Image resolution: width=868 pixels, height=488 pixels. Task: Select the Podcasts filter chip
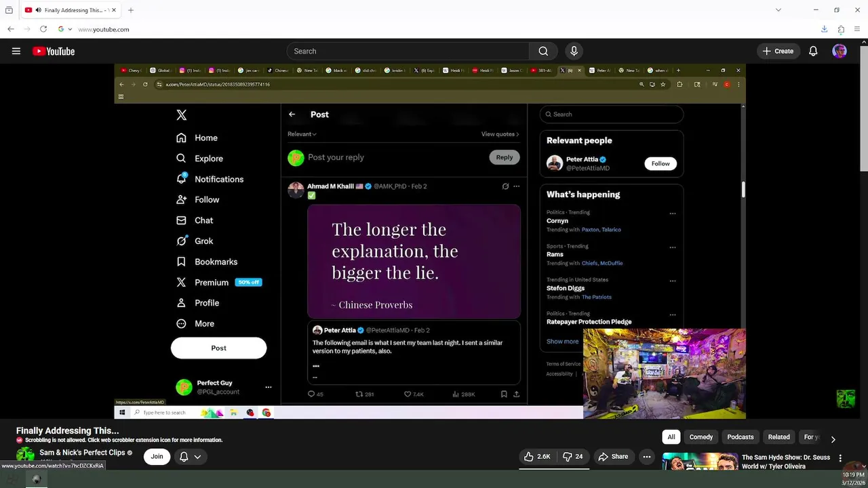(x=741, y=437)
